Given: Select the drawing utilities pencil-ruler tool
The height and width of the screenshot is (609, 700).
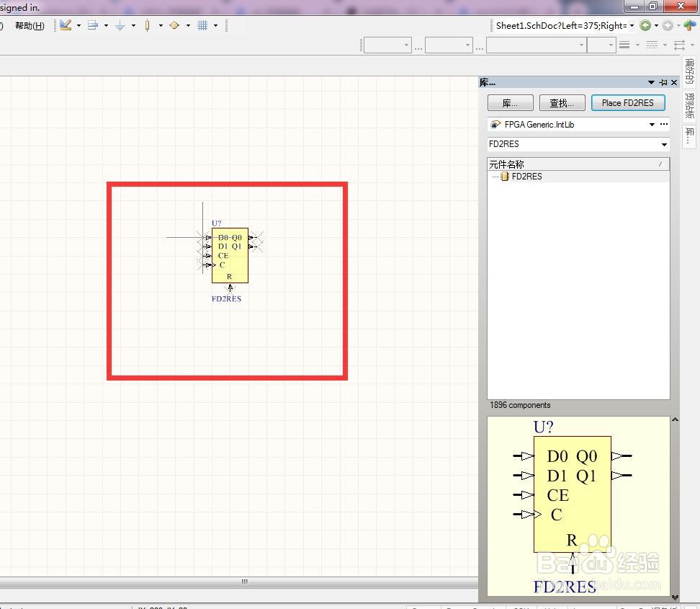Looking at the screenshot, I should click(66, 25).
